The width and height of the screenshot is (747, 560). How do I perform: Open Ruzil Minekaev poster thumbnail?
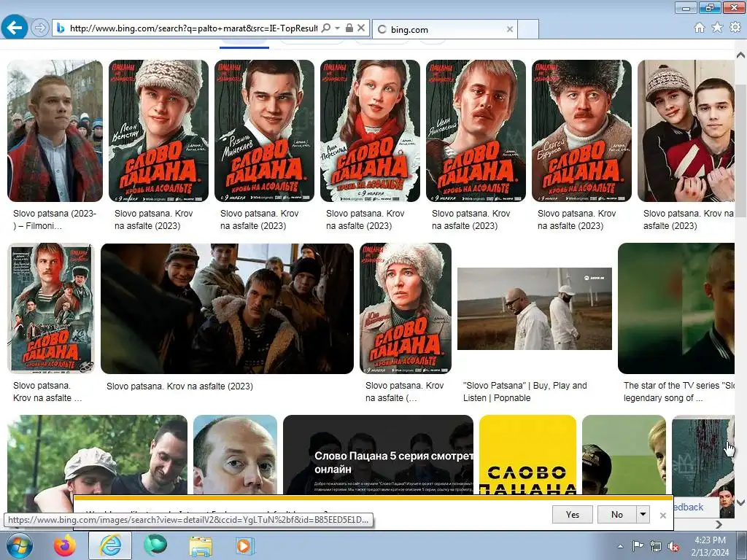[264, 131]
